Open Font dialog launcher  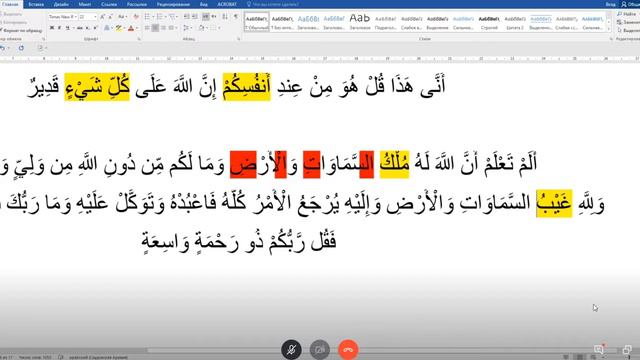click(x=139, y=39)
